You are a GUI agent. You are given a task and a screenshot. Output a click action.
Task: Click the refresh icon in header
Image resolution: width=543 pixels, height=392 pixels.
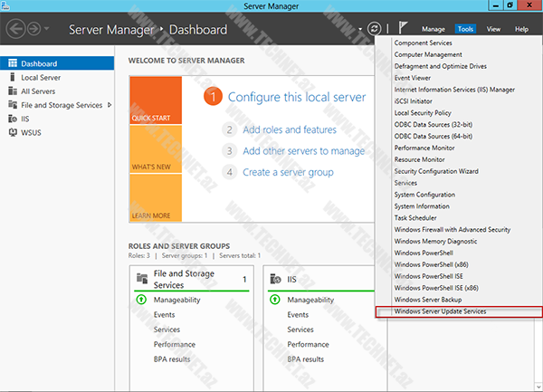[374, 29]
